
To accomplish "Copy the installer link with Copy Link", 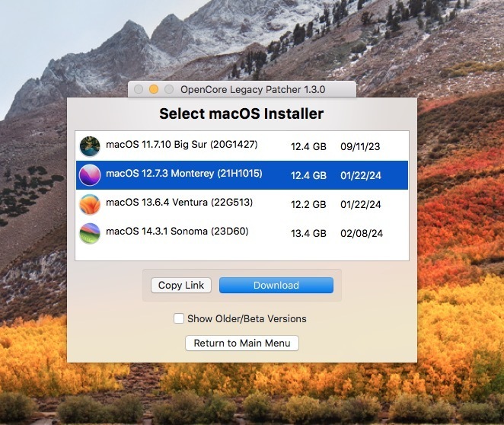I will pos(181,285).
